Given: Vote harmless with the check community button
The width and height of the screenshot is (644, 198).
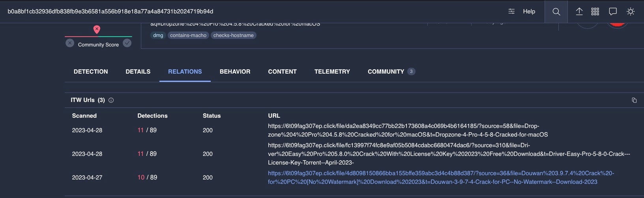Looking at the screenshot, I should pyautogui.click(x=127, y=43).
